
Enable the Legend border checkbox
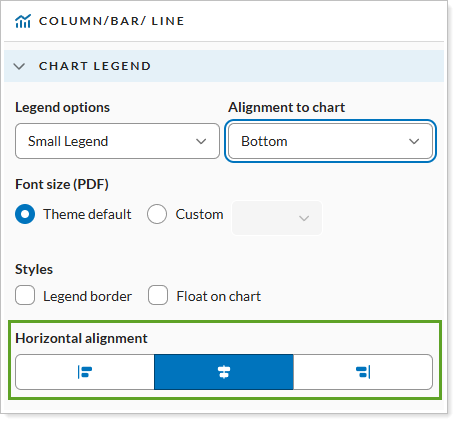[25, 295]
